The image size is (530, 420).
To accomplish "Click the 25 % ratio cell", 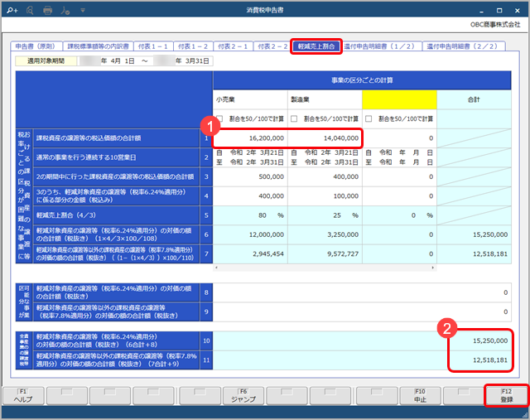I will [325, 215].
